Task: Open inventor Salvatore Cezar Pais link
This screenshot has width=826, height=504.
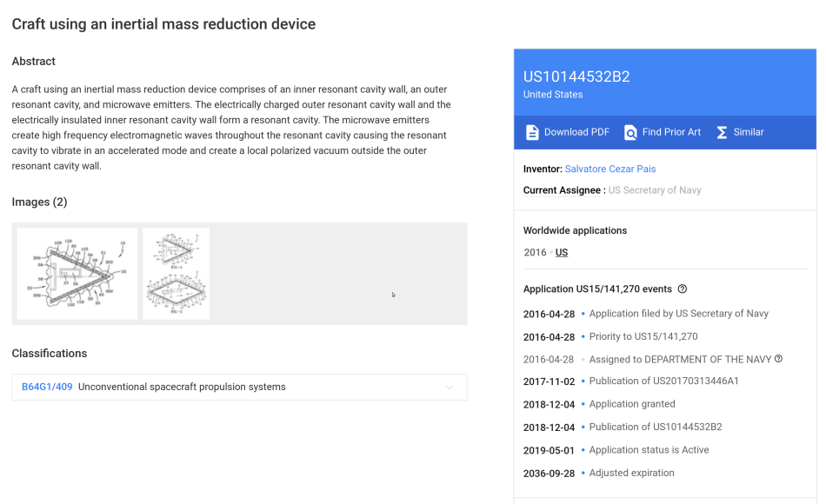Action: [610, 169]
